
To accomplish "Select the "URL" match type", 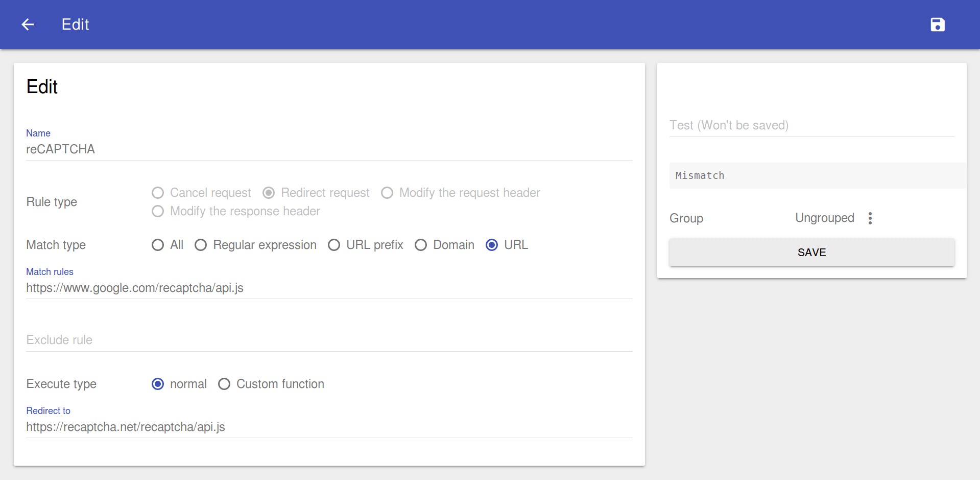I will (x=491, y=245).
